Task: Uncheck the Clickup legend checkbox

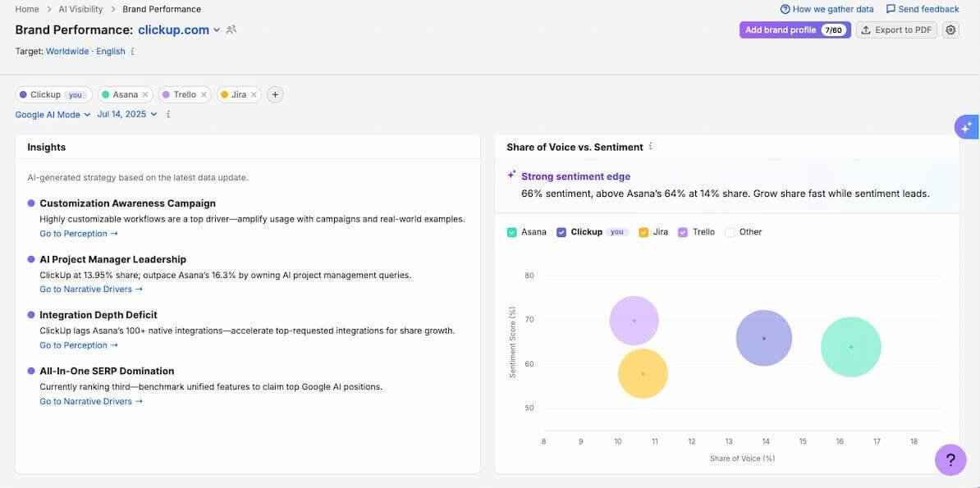Action: coord(561,232)
